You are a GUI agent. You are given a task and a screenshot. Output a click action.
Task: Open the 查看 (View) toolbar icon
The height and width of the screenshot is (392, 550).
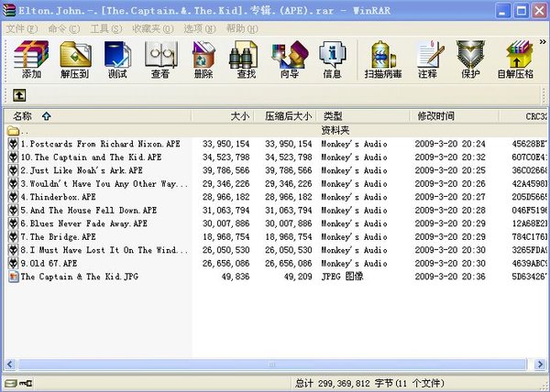click(x=160, y=60)
